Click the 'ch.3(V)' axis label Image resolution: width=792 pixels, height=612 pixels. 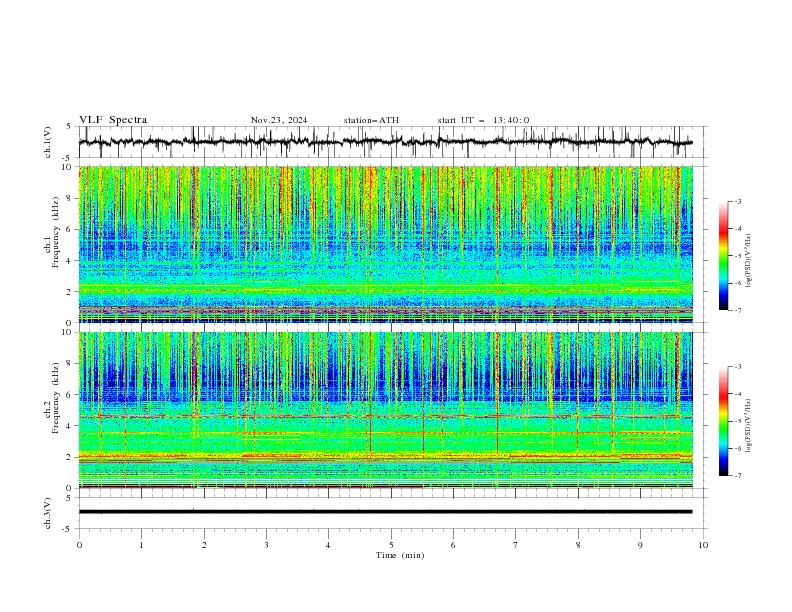pyautogui.click(x=48, y=513)
